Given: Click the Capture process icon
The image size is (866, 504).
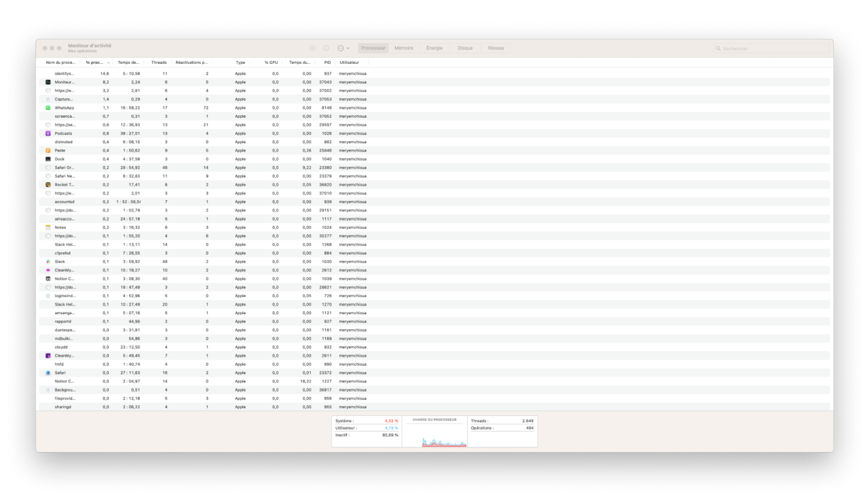Looking at the screenshot, I should (48, 99).
